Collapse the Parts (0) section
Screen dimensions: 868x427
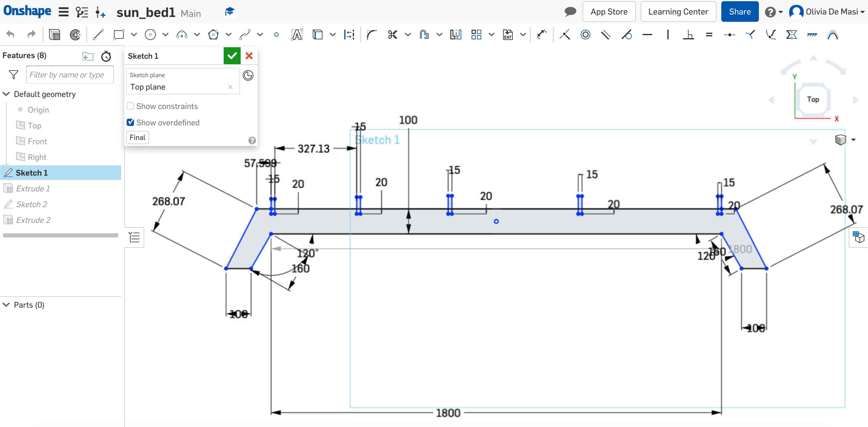[6, 305]
